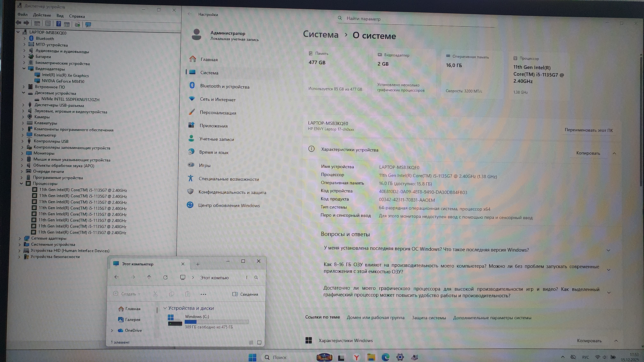This screenshot has width=644, height=362.
Task: Click the scan for hardware changes toolbar icon
Action: pyautogui.click(x=88, y=24)
